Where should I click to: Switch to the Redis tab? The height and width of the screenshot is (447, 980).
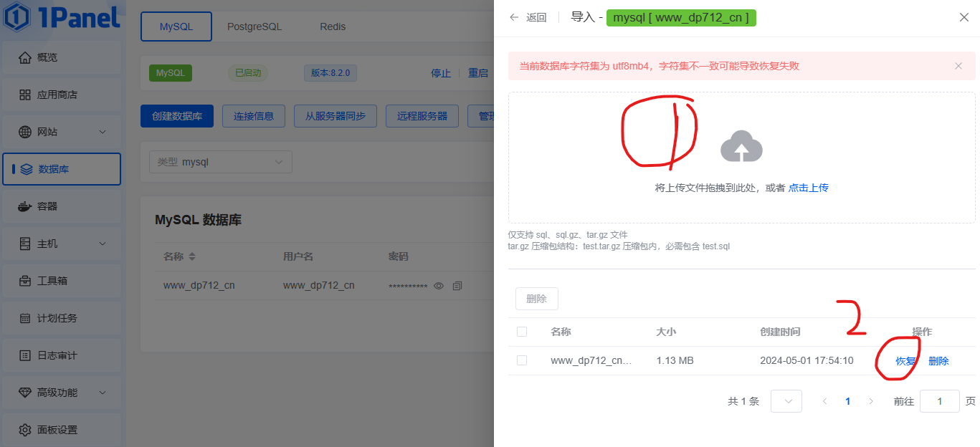click(x=333, y=27)
